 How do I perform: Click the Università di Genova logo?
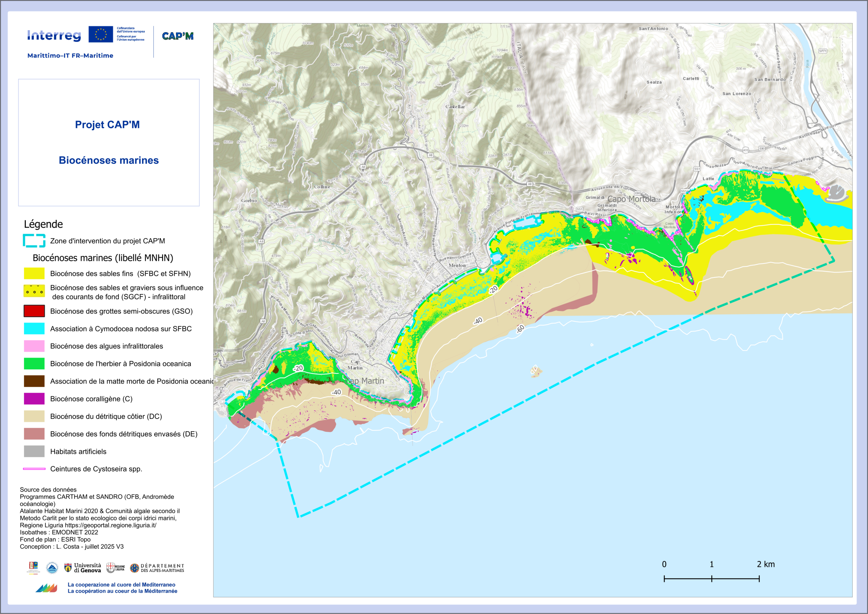click(83, 568)
